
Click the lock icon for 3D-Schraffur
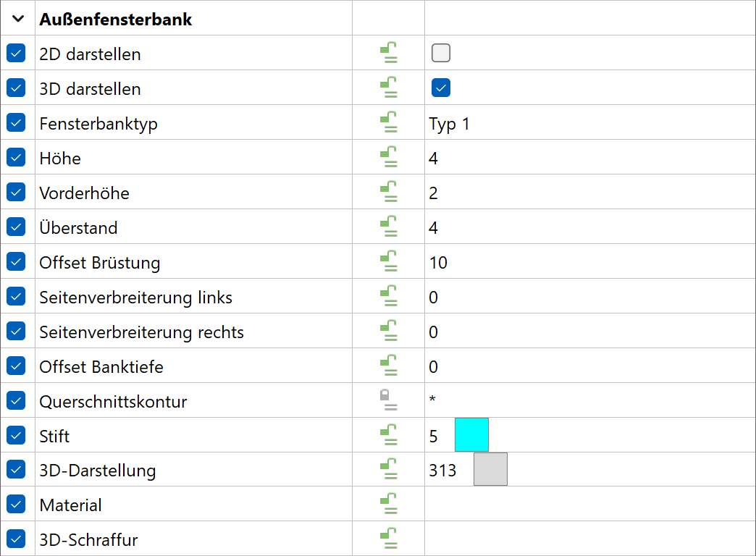click(389, 538)
